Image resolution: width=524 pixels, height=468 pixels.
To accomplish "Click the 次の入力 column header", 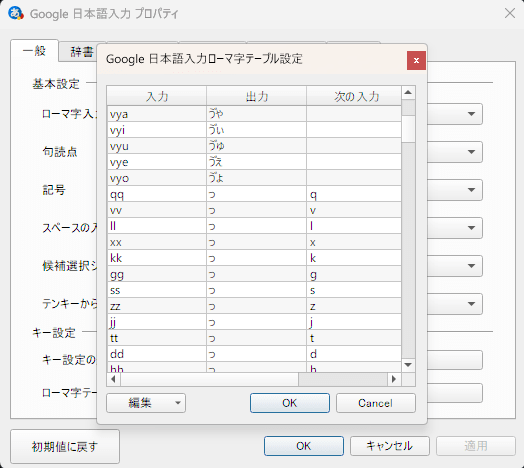I will [354, 96].
